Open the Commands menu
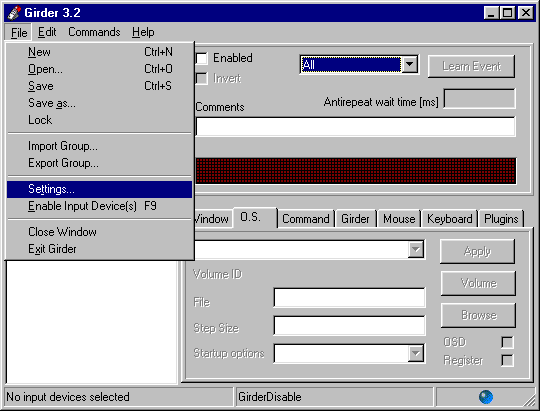Screen dimensions: 540x411 pyautogui.click(x=94, y=32)
